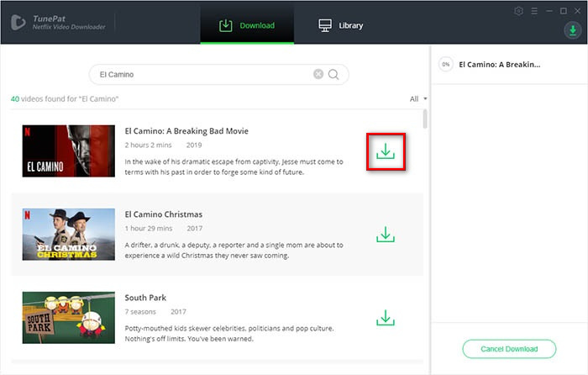Download El Camino: A Breaking Bad Movie
The height and width of the screenshot is (375, 588).
click(386, 151)
